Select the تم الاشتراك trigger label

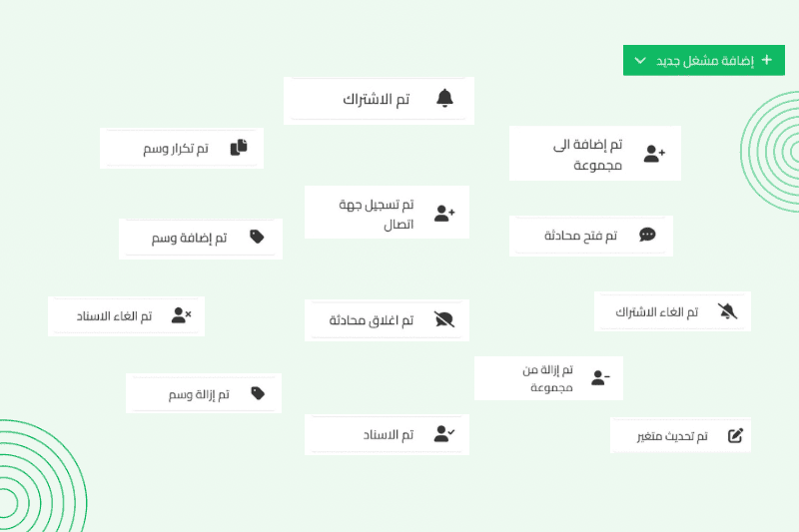[377, 99]
